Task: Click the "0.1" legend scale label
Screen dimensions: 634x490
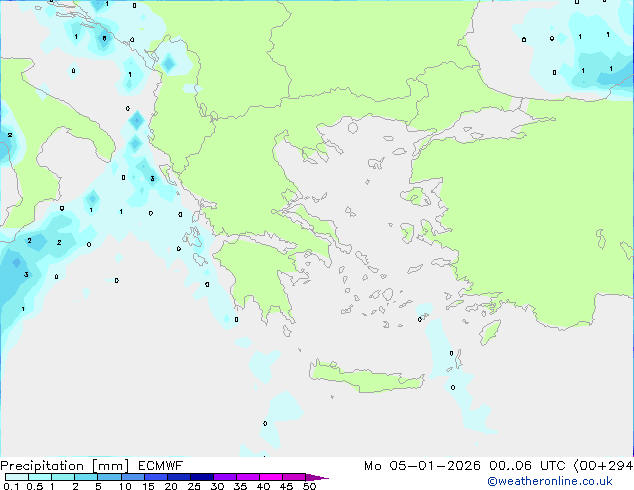Action: (11, 486)
